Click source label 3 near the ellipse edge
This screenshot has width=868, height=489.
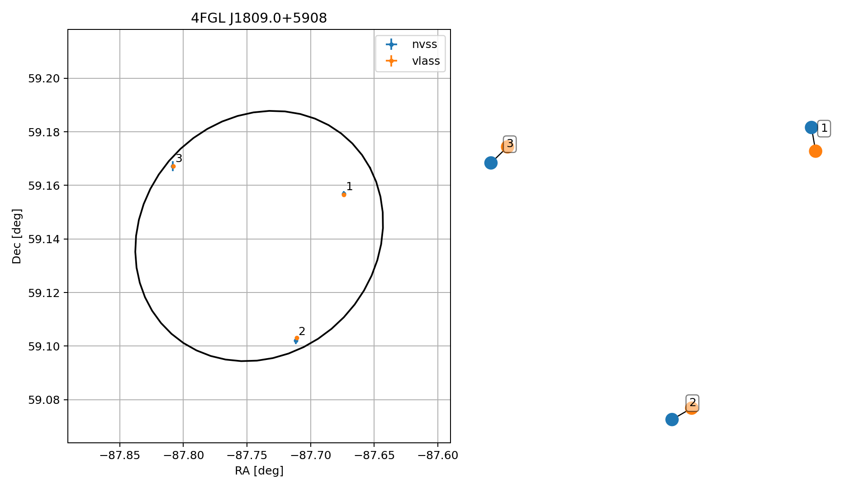pyautogui.click(x=179, y=158)
